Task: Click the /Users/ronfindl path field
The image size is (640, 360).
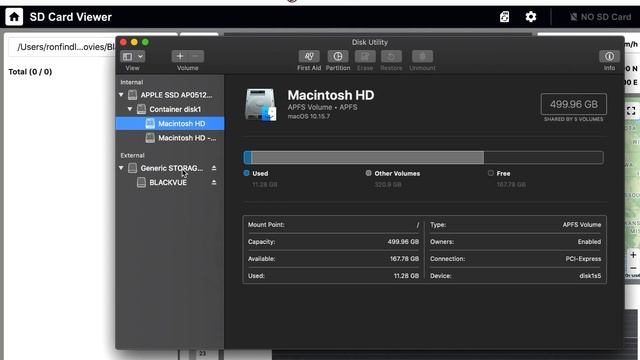Action: tap(62, 47)
